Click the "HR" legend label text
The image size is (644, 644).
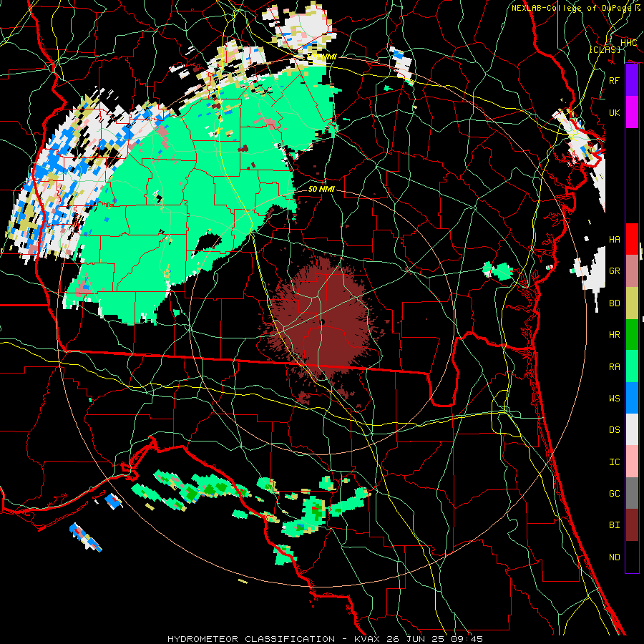[615, 335]
